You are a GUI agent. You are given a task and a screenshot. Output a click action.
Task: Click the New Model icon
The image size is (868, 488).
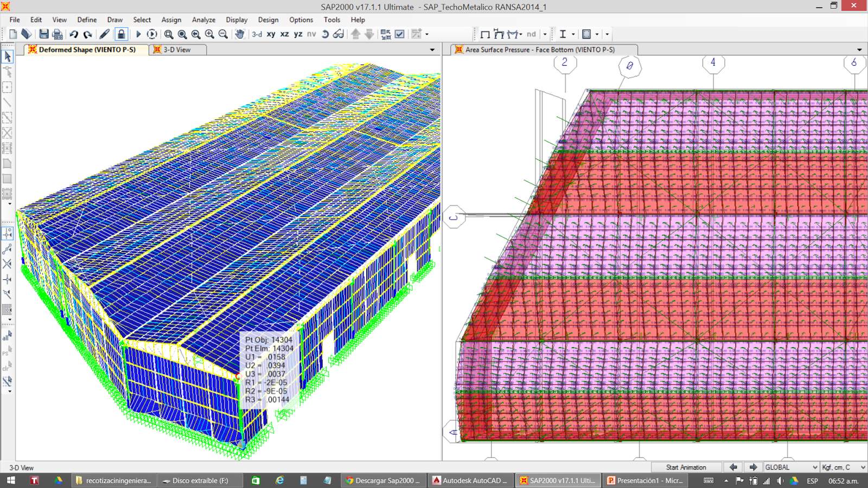[x=13, y=34]
